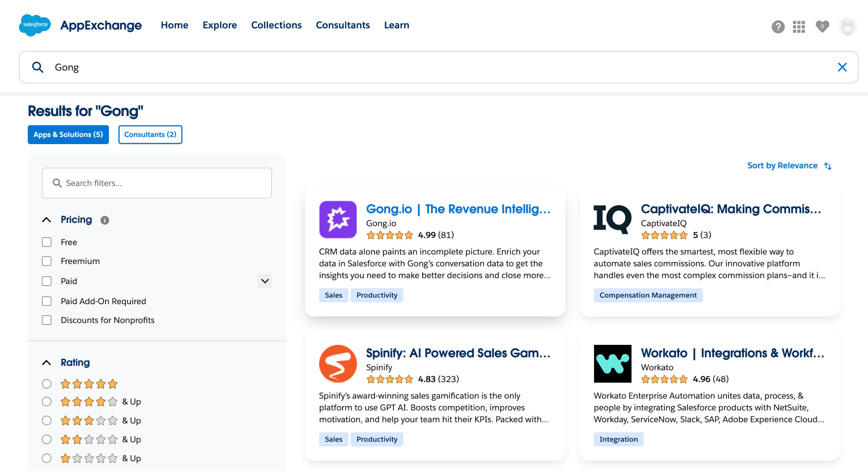Expand the Paid pricing options chevron
This screenshot has height=471, width=868.
(x=265, y=281)
